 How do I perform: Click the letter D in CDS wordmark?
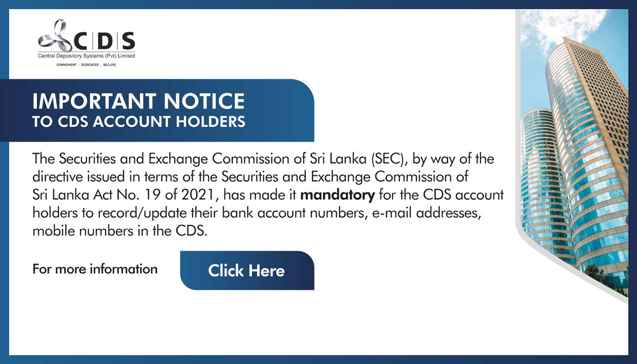pyautogui.click(x=106, y=42)
